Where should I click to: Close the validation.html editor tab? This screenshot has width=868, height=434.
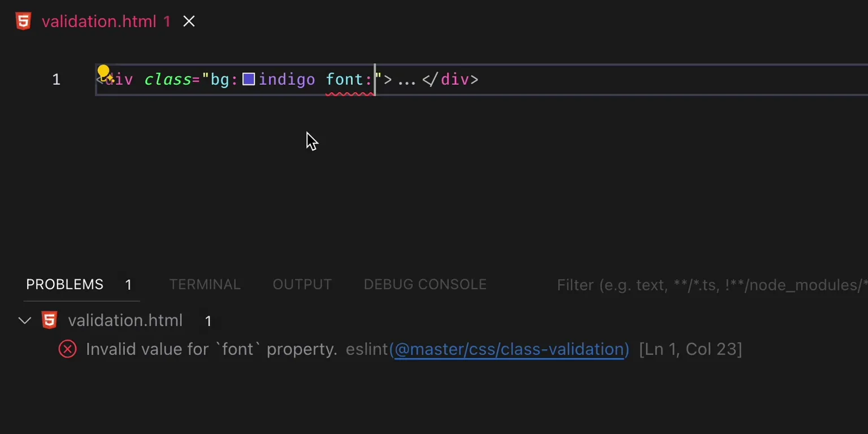[x=189, y=21]
